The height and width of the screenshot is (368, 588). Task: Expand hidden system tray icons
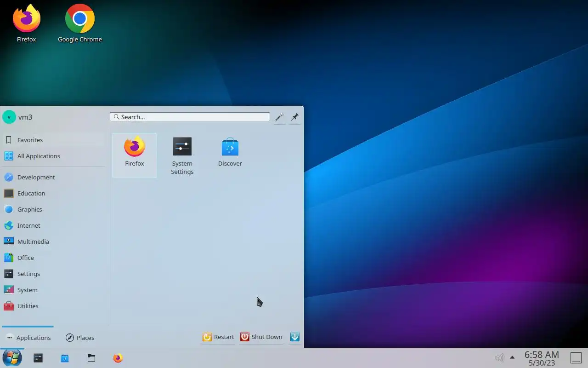[x=512, y=358]
